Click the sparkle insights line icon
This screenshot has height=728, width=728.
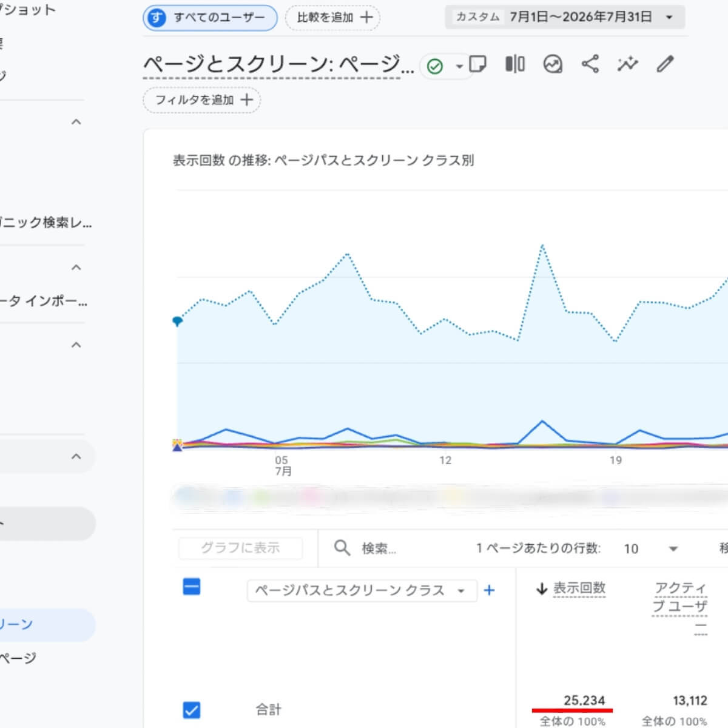[627, 64]
